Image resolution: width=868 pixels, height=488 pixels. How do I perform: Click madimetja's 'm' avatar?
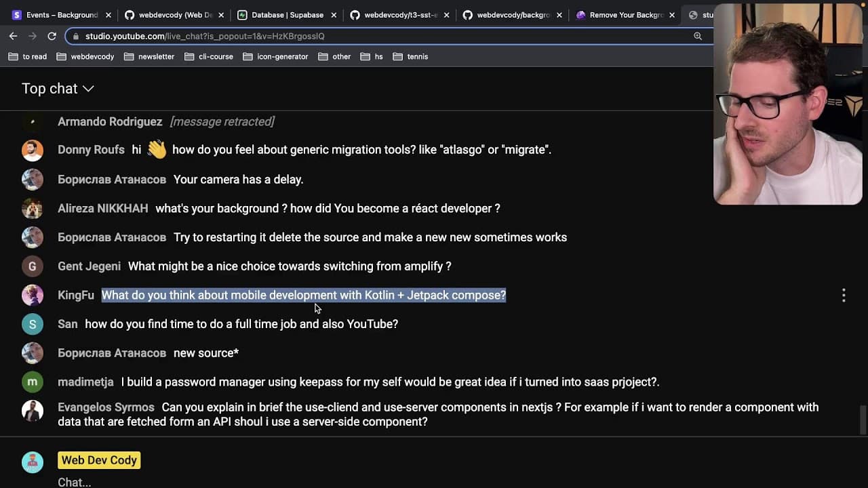(32, 382)
